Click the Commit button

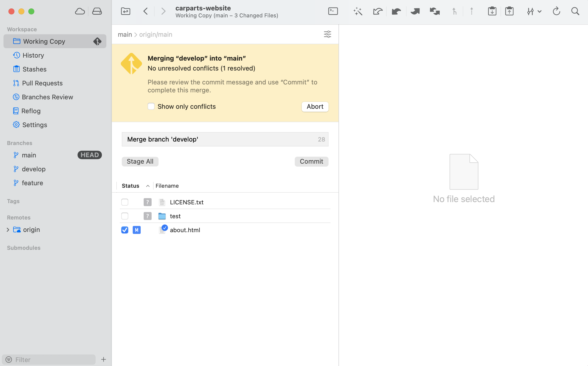311,161
